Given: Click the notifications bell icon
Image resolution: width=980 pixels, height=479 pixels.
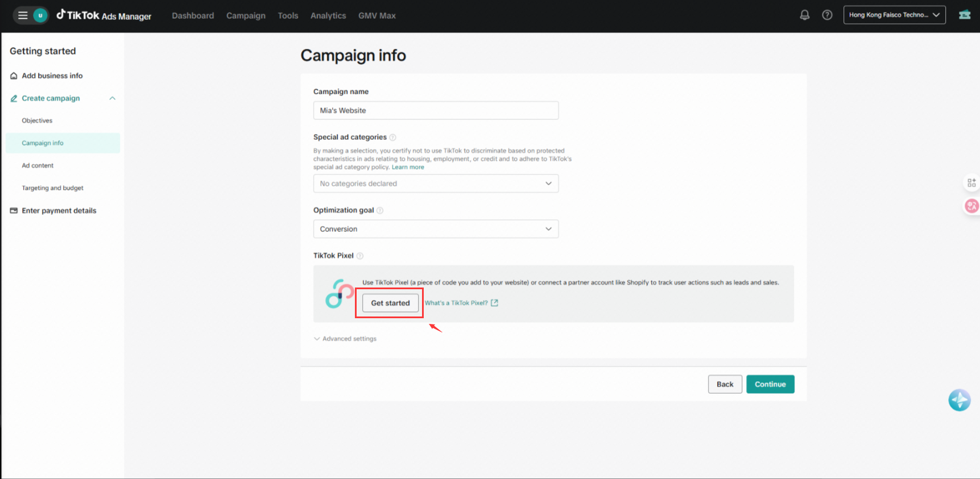Looking at the screenshot, I should [804, 15].
